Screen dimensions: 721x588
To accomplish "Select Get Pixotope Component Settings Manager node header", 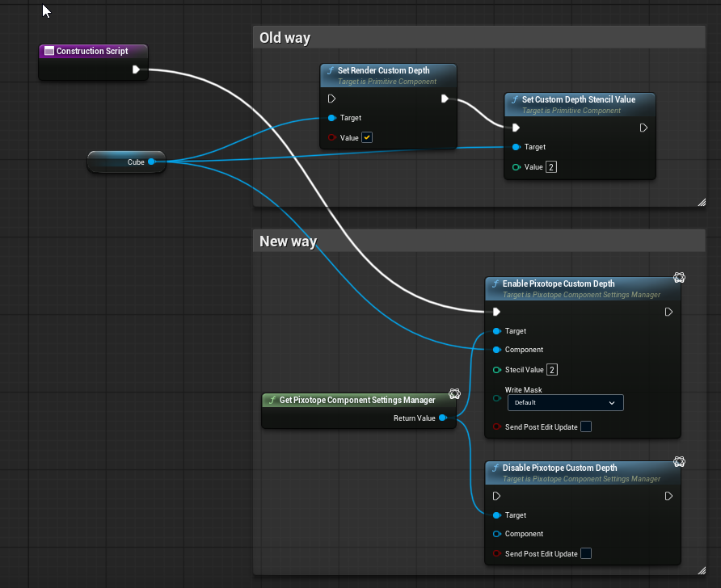I will 359,400.
